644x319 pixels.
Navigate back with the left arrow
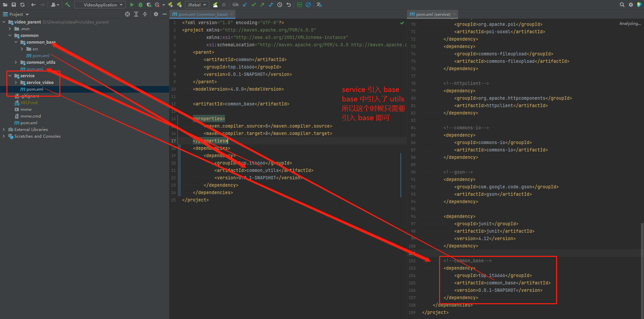coord(33,5)
